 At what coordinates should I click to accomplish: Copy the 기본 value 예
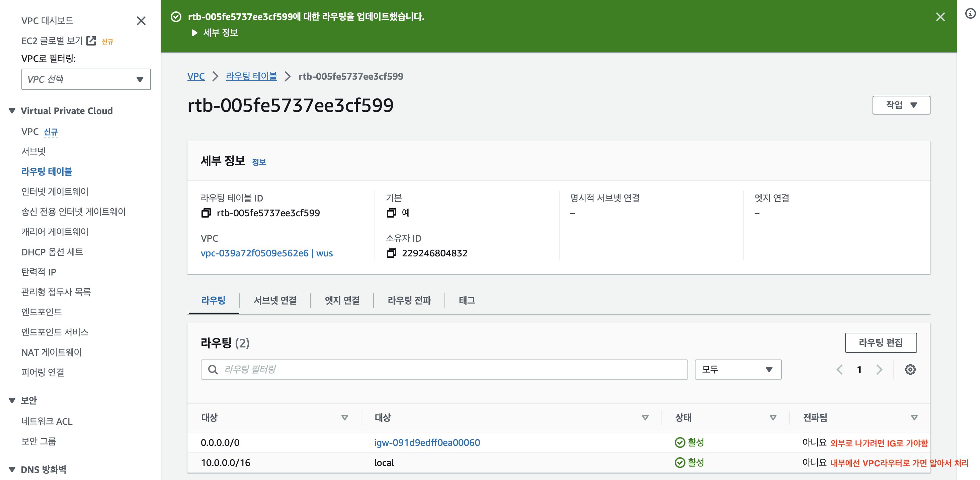(x=391, y=213)
